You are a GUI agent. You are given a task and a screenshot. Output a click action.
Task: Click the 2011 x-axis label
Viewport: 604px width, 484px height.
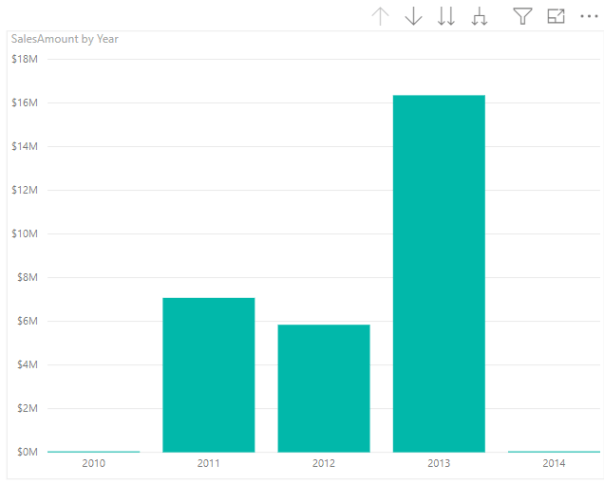[209, 464]
